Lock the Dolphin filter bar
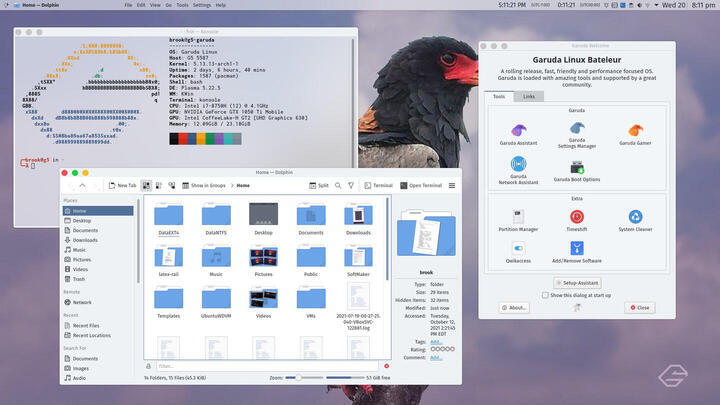This screenshot has width=720, height=405. tap(148, 366)
